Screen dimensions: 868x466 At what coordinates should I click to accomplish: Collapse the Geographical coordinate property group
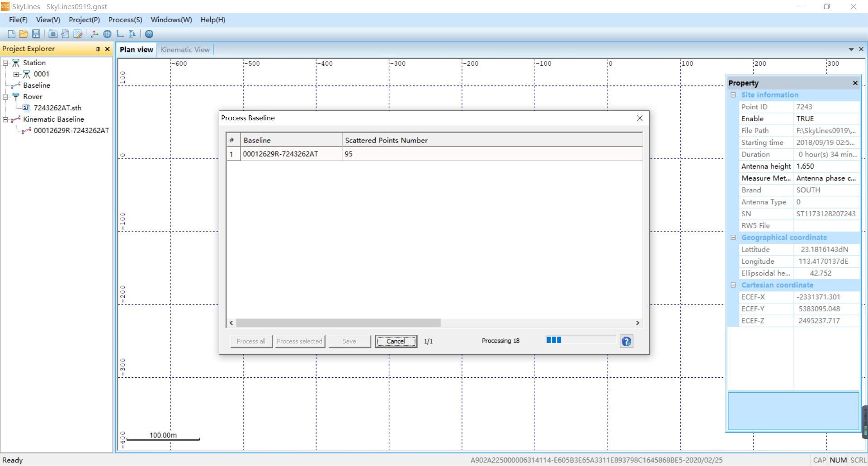(733, 238)
